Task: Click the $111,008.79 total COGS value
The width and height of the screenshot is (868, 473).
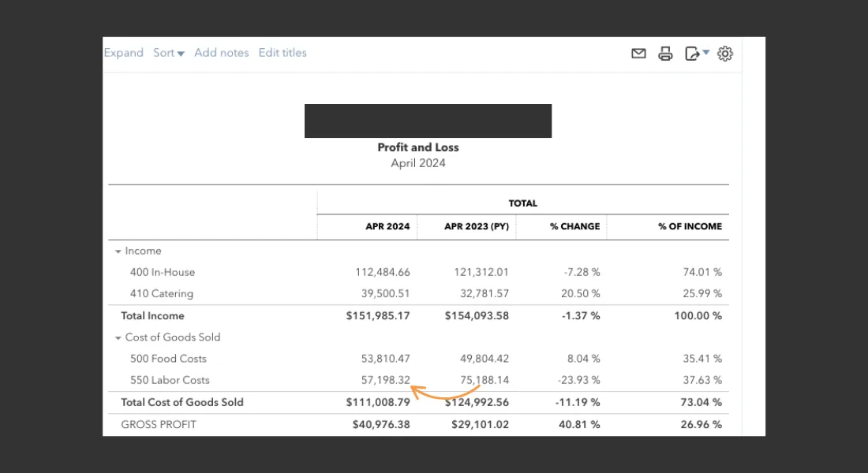Action: pos(378,402)
